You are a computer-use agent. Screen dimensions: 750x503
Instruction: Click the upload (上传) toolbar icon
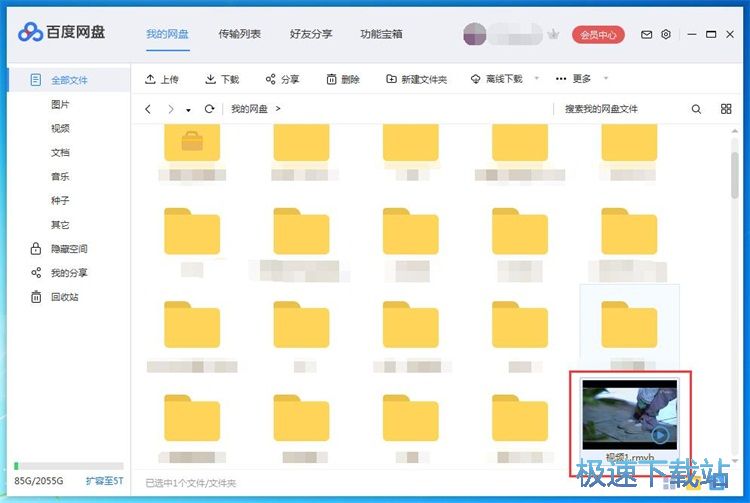click(150, 79)
